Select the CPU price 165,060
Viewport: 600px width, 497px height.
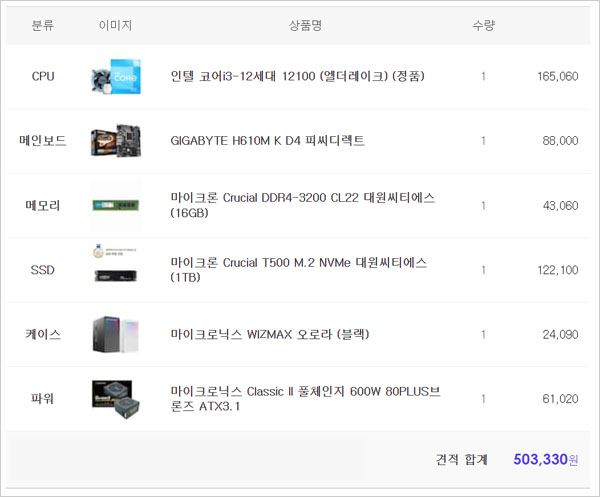tap(558, 76)
